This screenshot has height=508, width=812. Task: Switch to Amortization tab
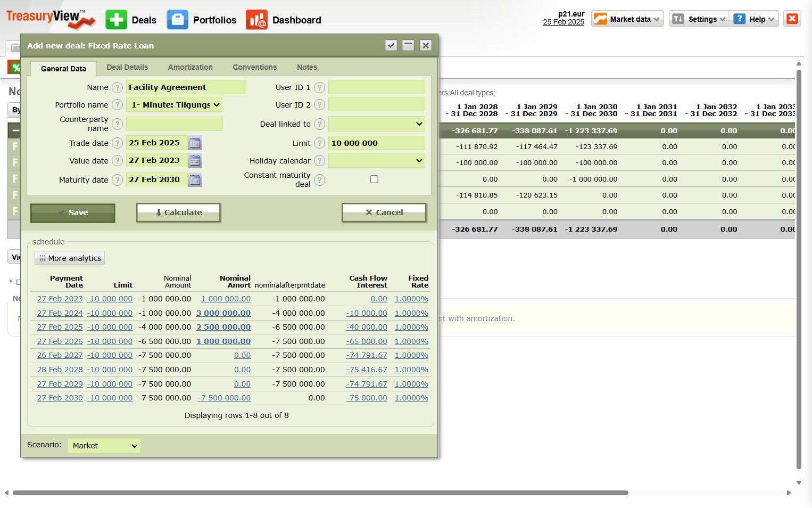(x=190, y=67)
